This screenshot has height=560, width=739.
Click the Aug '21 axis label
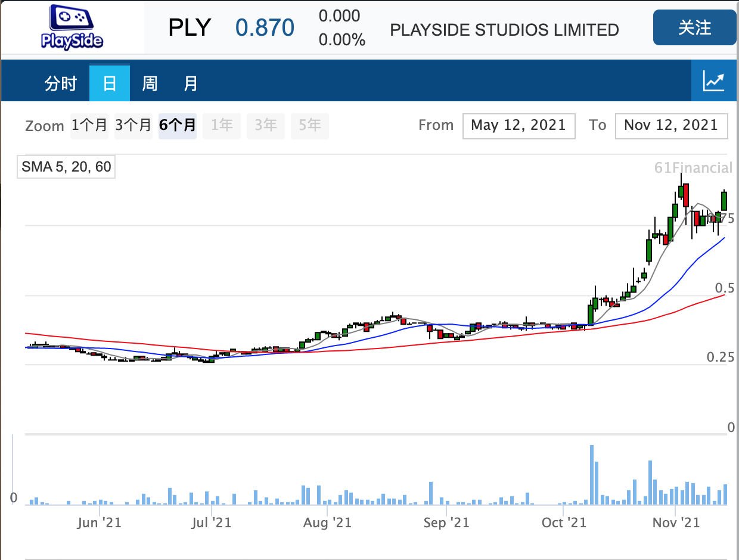pyautogui.click(x=327, y=522)
